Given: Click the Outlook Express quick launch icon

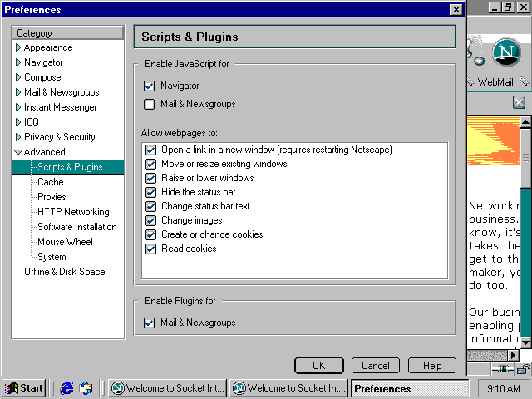Looking at the screenshot, I should 86,388.
